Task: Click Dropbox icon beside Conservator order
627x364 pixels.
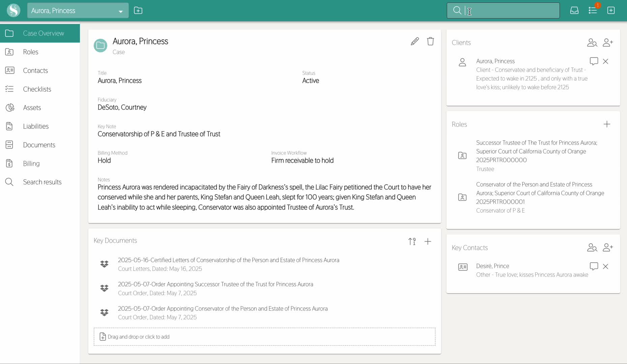Action: 104,312
